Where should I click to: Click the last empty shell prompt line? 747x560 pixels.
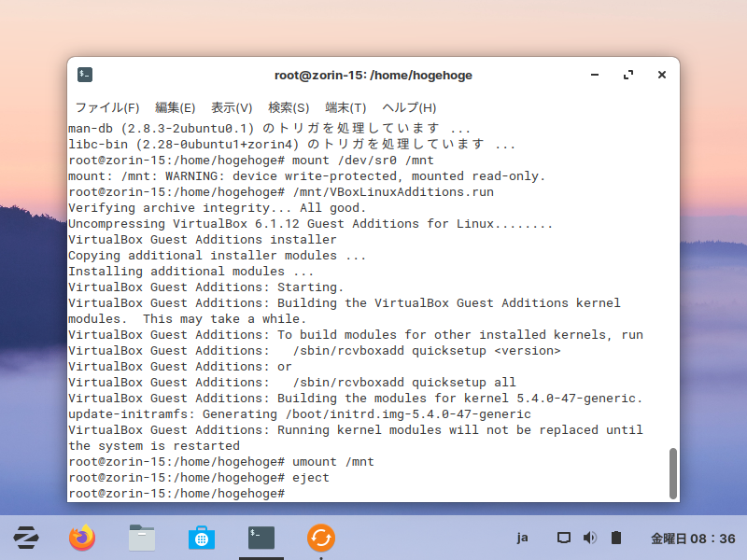tap(176, 494)
